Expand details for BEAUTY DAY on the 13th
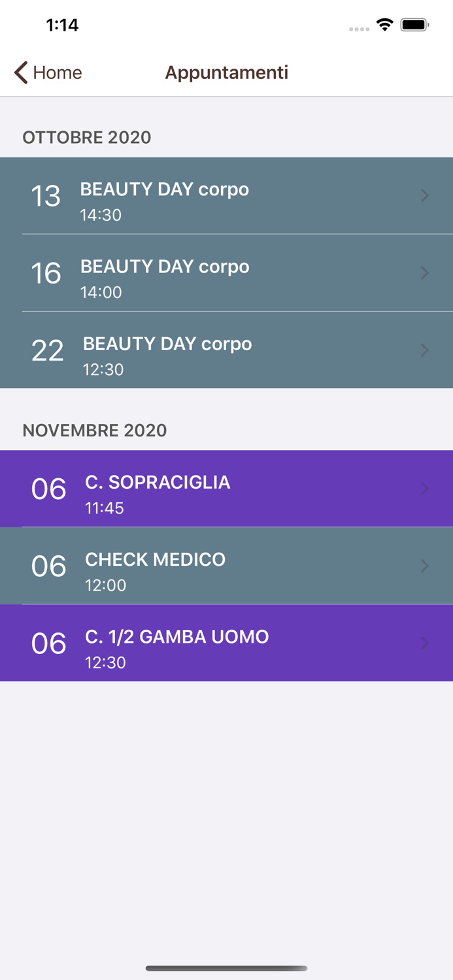453x980 pixels. click(x=425, y=195)
